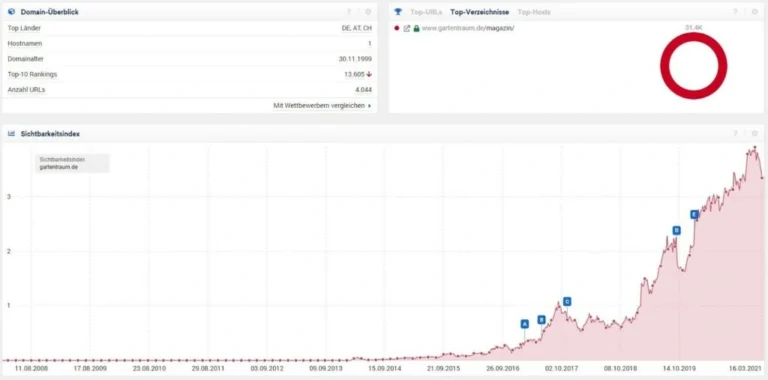768x380 pixels.
Task: Click the Hostnamen row label
Action: pyautogui.click(x=25, y=44)
